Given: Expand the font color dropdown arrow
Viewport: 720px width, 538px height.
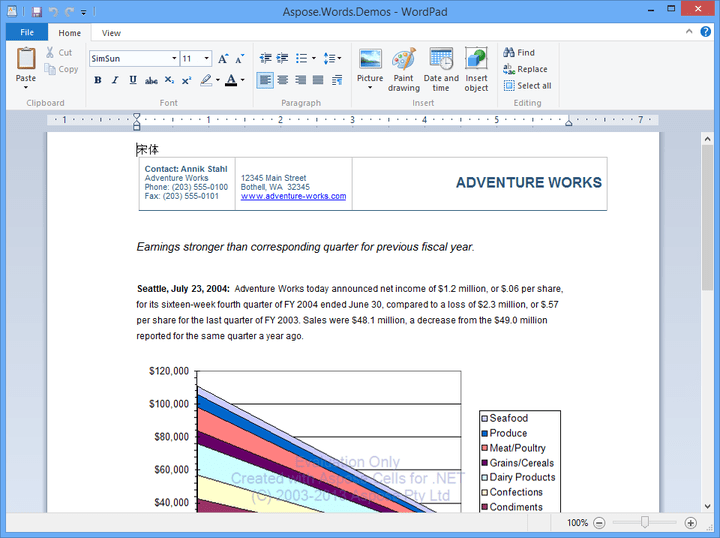Looking at the screenshot, I should pyautogui.click(x=242, y=80).
